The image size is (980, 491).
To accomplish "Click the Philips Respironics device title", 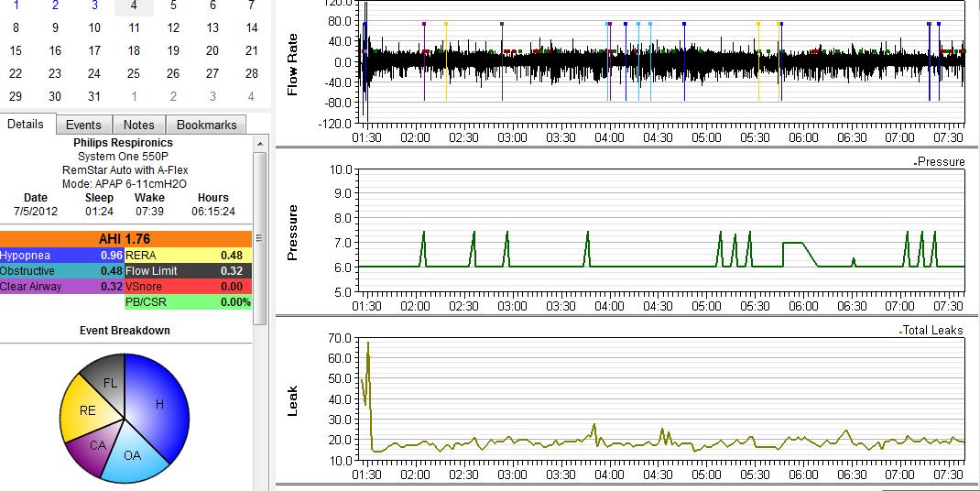I will (123, 143).
